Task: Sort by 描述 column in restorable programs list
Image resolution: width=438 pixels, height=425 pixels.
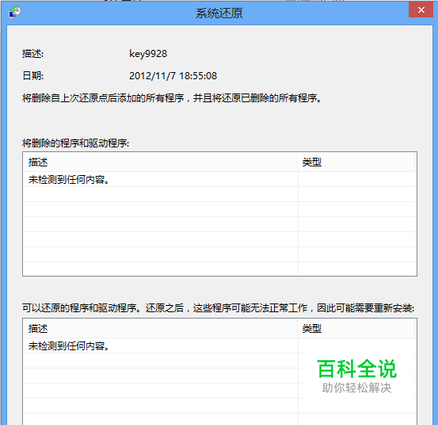Action: [161, 329]
